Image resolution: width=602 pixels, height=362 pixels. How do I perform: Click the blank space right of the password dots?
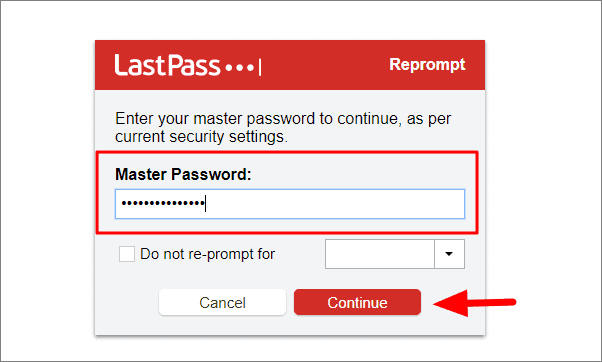pyautogui.click(x=334, y=204)
